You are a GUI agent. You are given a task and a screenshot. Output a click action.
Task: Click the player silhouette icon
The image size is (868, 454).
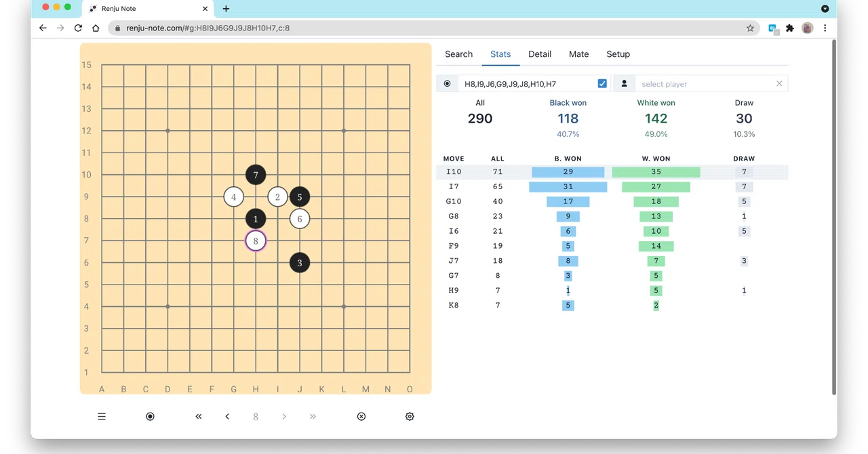click(x=625, y=84)
